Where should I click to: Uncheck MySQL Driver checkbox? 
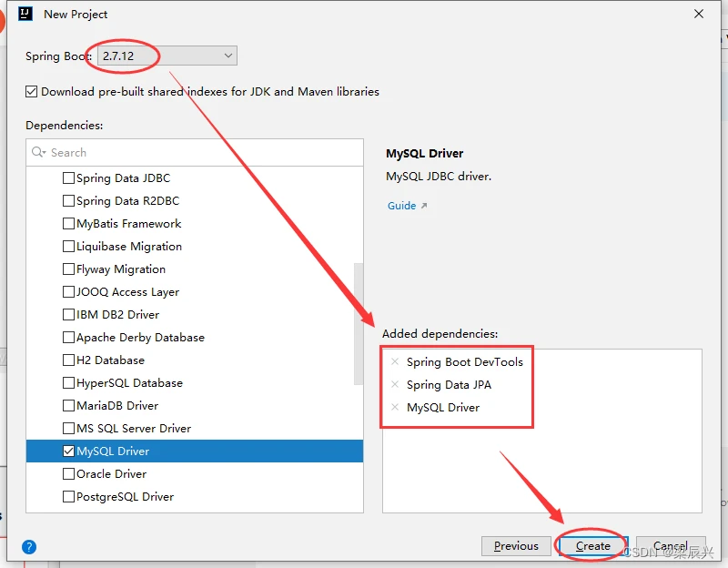coord(68,451)
